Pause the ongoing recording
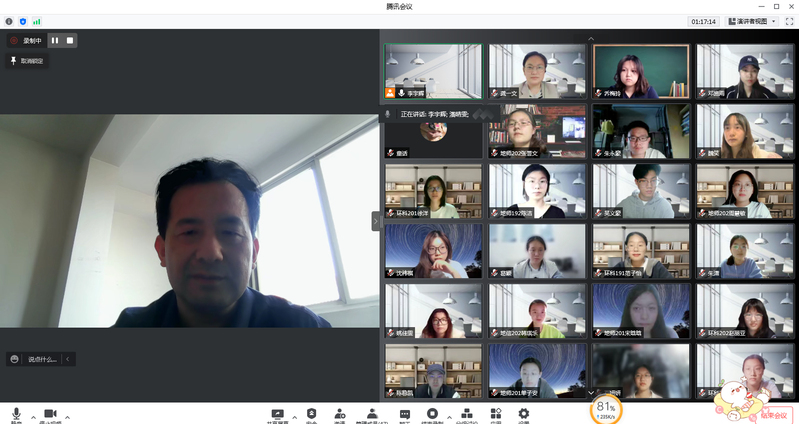This screenshot has width=799, height=424. coord(55,40)
